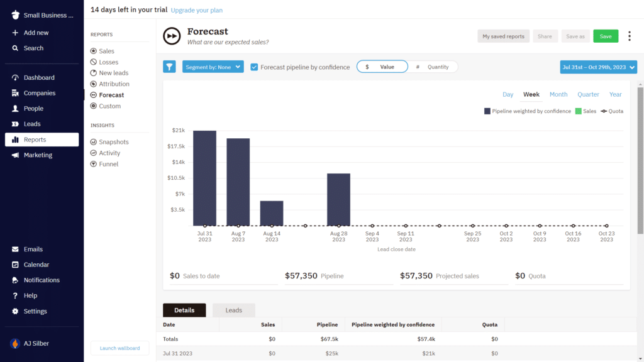Click the Jul 31 chart bar
Viewport: 644px width, 362px height.
coord(204,178)
